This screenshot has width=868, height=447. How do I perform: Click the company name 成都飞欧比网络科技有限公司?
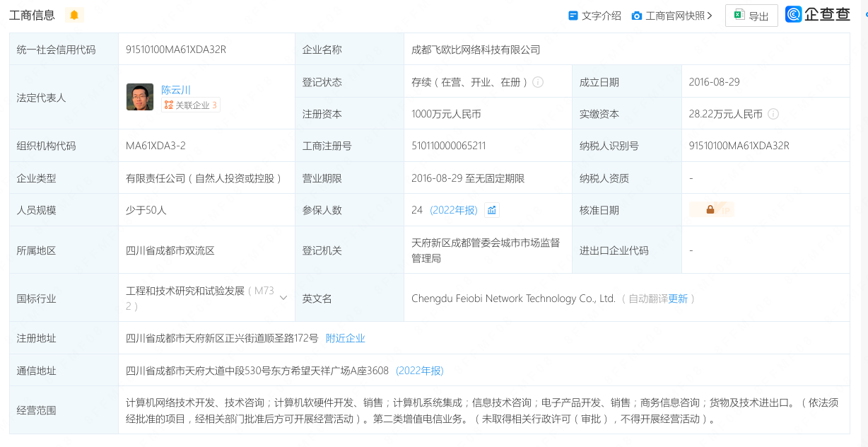(476, 50)
